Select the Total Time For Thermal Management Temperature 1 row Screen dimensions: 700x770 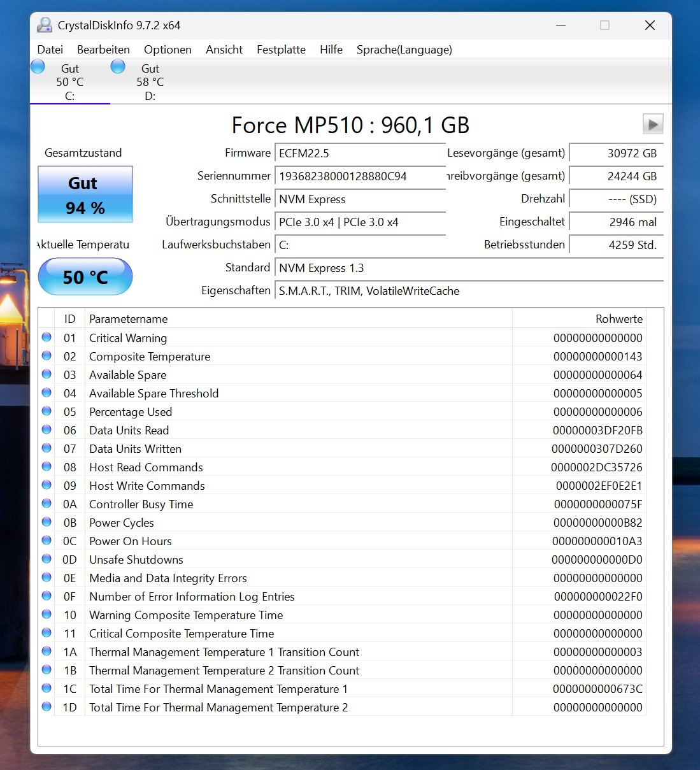pos(343,689)
